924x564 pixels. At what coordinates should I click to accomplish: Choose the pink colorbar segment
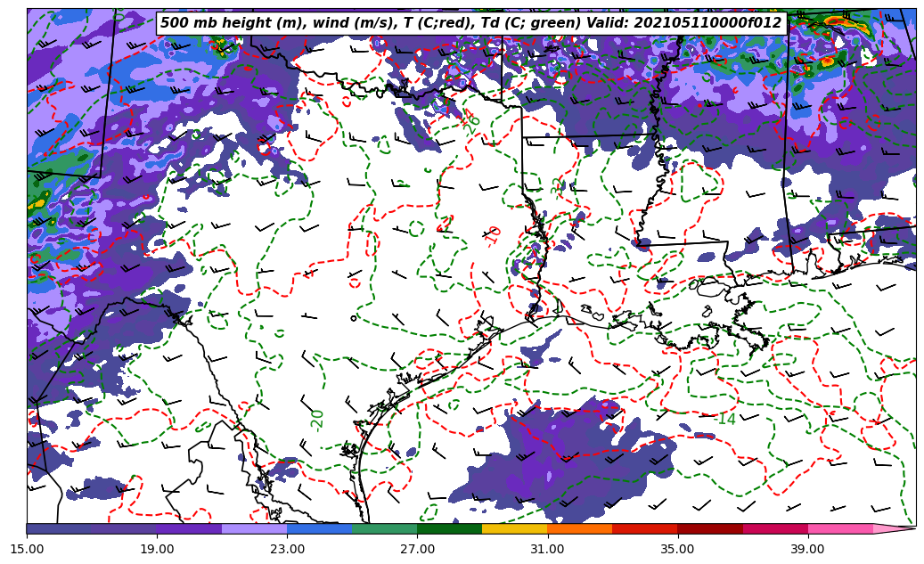839,528
